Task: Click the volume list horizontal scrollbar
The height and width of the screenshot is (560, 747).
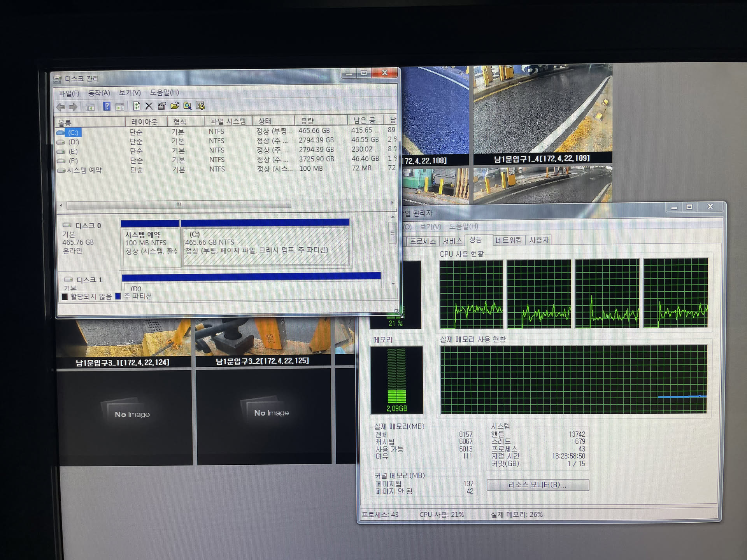Action: (178, 205)
